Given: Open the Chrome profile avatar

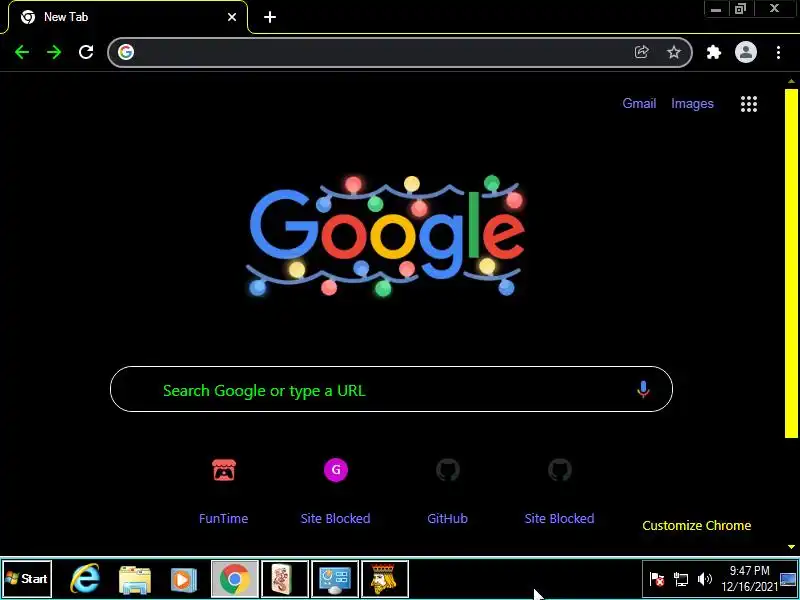Looking at the screenshot, I should coord(745,52).
